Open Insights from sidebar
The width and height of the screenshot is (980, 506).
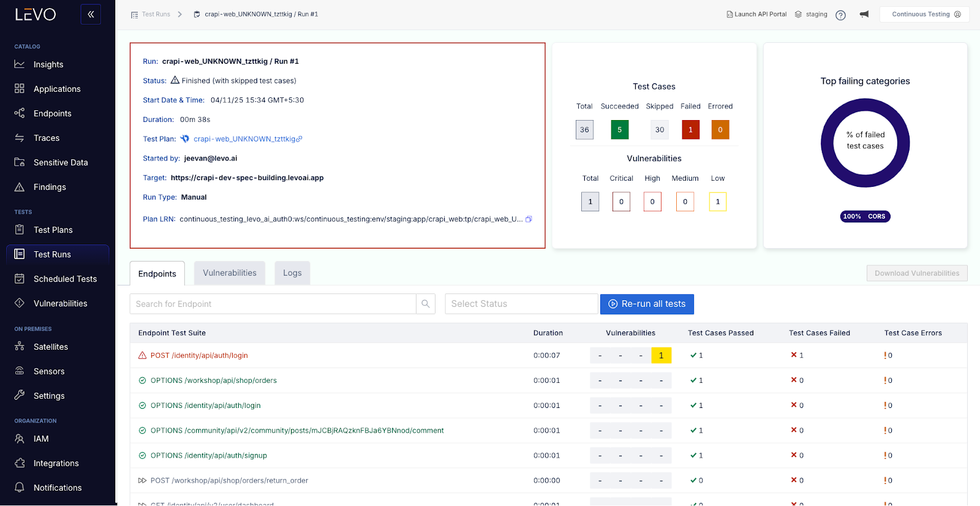pos(48,64)
